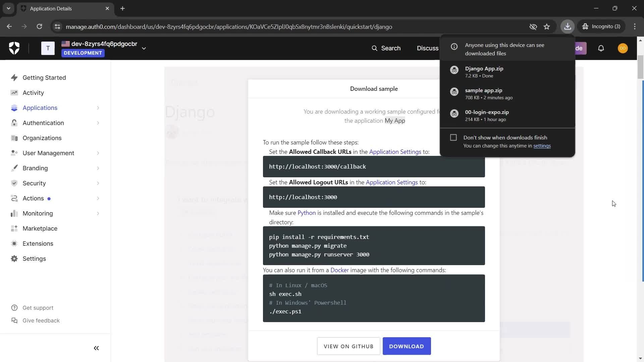Open notifications bell icon
The height and width of the screenshot is (362, 644).
pos(601,48)
